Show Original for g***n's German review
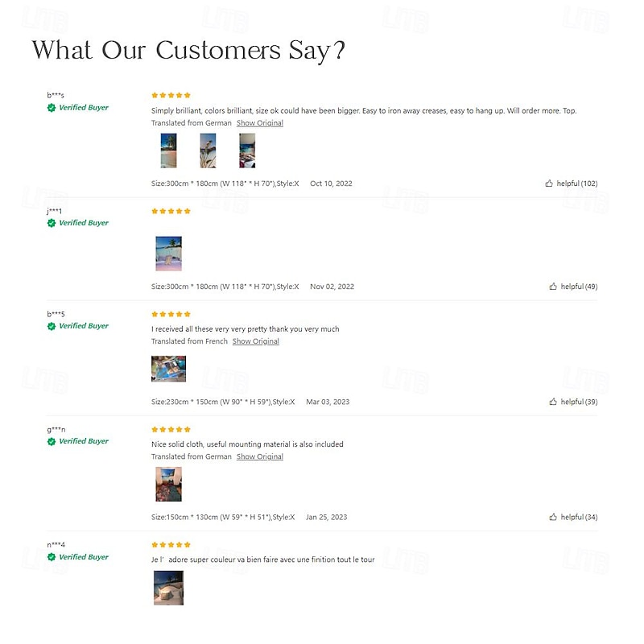This screenshot has width=644, height=644. (x=259, y=456)
